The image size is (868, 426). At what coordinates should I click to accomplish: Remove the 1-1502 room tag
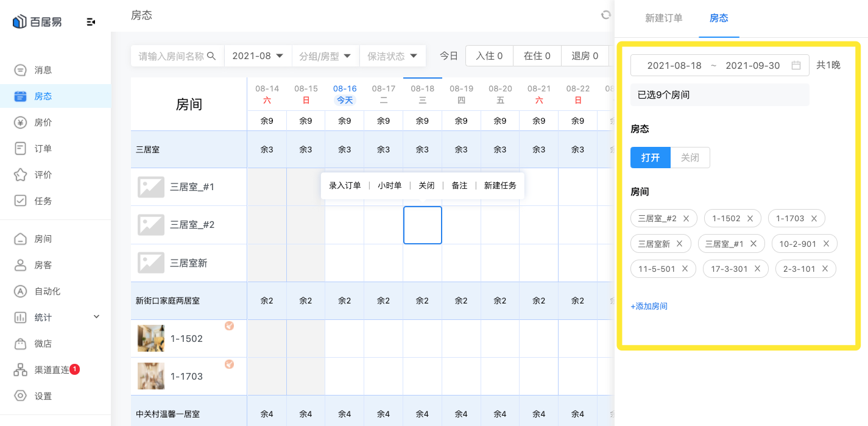(x=750, y=218)
